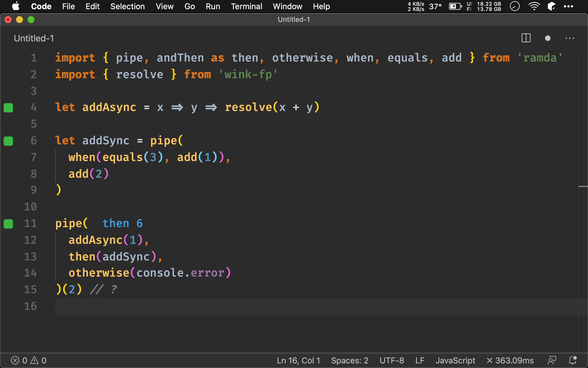Open the File menu
This screenshot has width=588, height=368.
[68, 6]
